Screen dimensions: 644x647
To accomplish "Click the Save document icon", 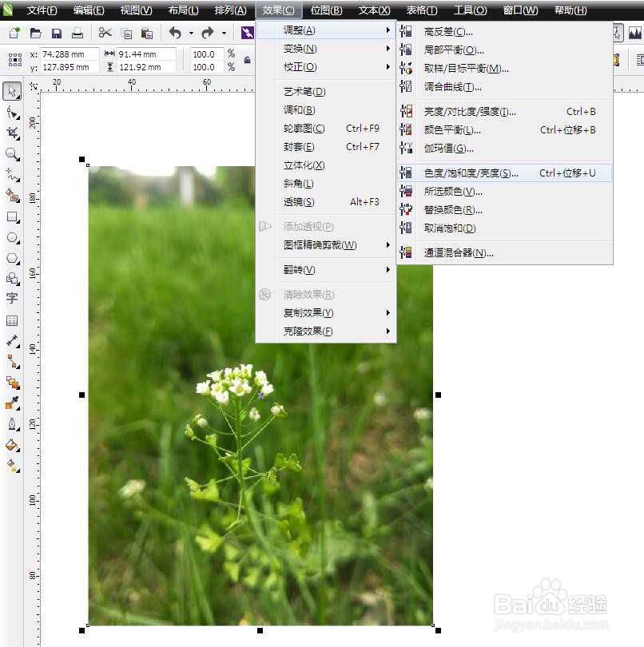I will coord(56,33).
